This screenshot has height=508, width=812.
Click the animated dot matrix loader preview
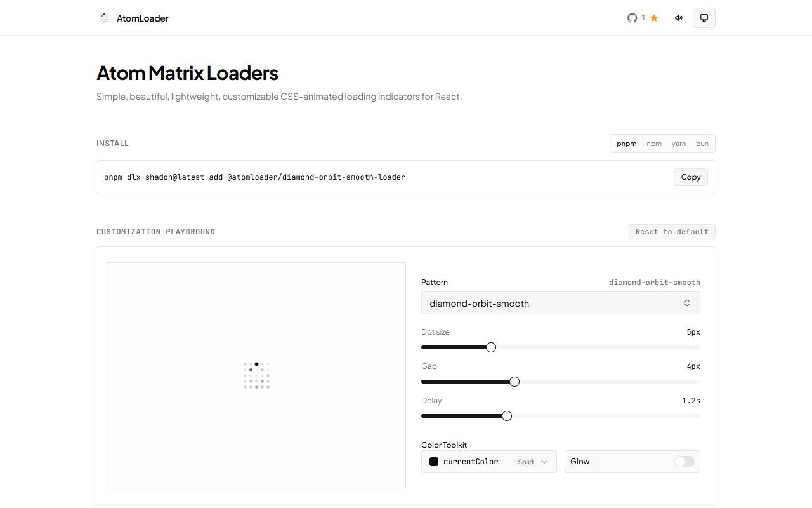[256, 375]
